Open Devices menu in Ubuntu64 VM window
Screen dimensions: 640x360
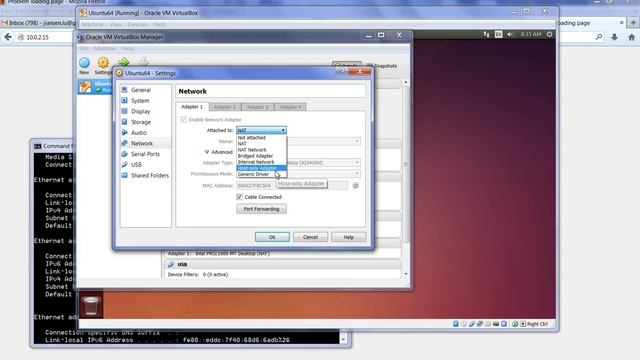tap(137, 24)
